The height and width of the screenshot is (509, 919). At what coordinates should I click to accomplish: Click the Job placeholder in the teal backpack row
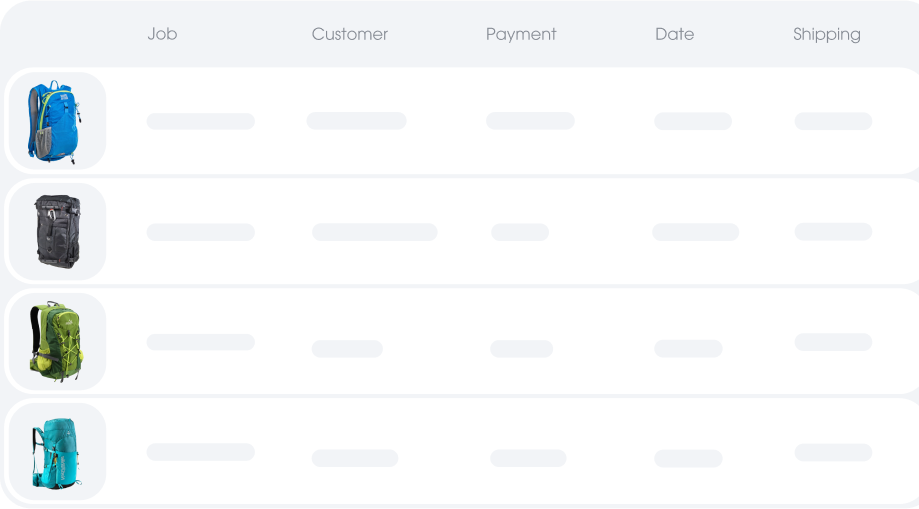pos(200,452)
